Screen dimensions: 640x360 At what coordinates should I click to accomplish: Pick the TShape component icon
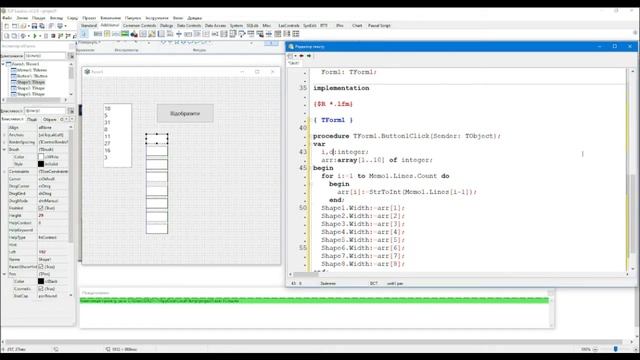tap(134, 34)
